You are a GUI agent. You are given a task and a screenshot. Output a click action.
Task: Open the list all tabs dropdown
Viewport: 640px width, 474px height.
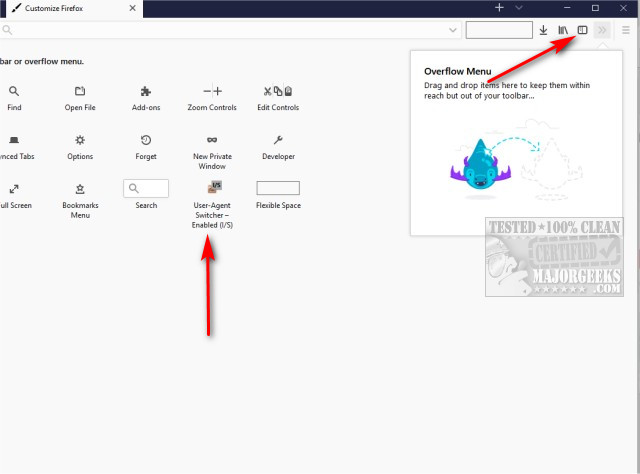[519, 8]
